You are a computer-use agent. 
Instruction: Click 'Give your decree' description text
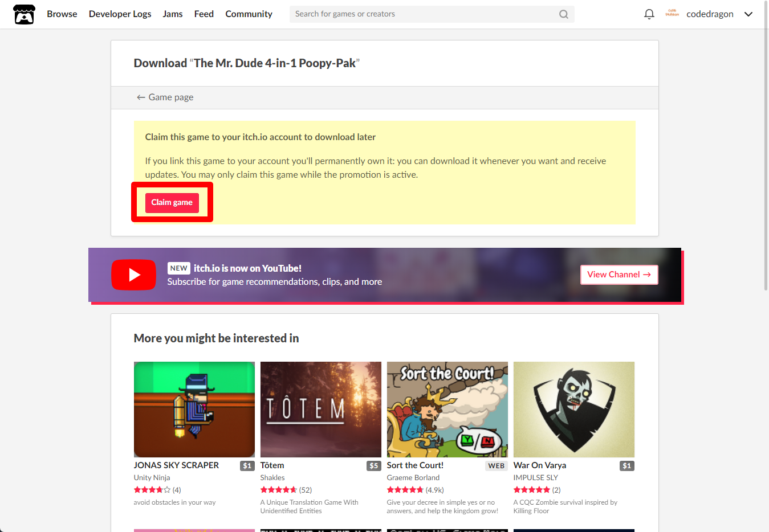(x=442, y=507)
